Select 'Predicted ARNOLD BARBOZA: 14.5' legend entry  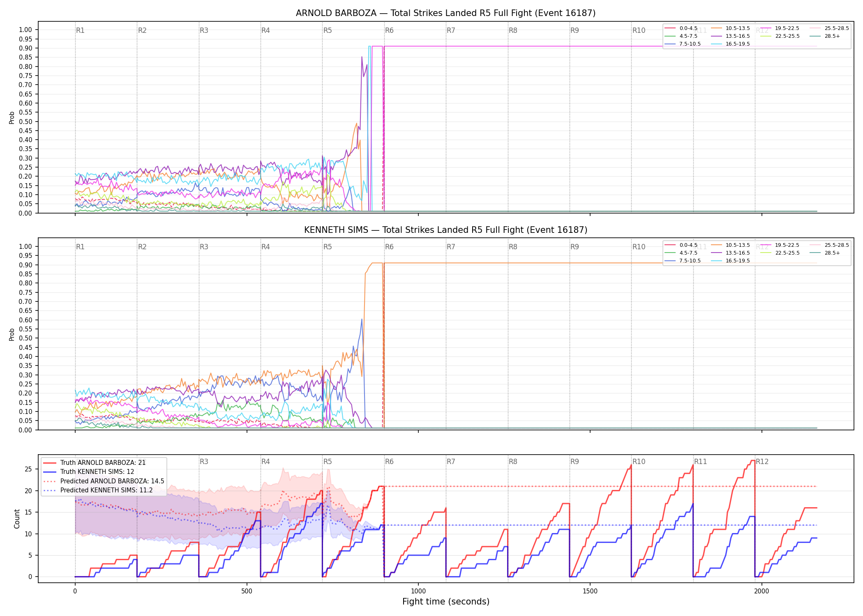tap(104, 481)
